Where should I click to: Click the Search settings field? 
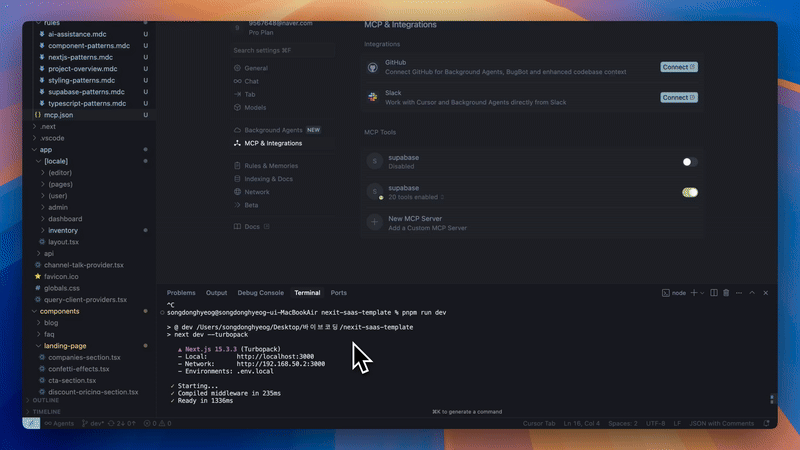[x=290, y=50]
